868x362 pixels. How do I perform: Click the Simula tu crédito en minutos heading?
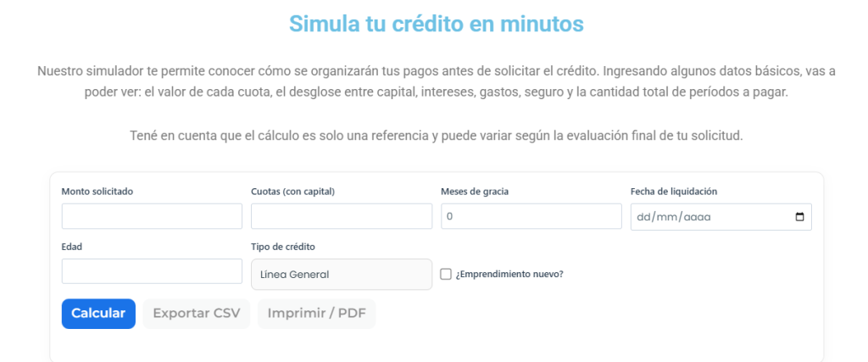(x=436, y=24)
